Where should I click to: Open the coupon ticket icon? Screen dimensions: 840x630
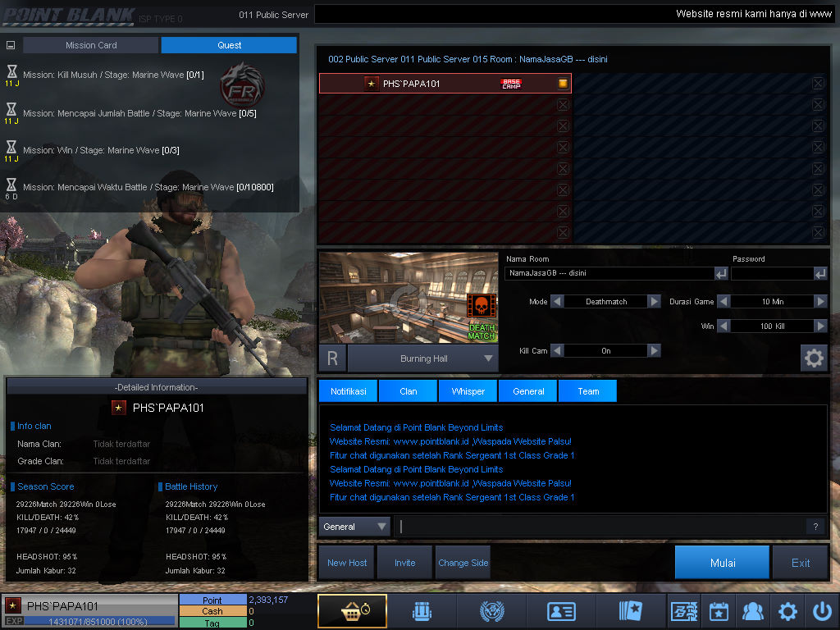(x=684, y=611)
